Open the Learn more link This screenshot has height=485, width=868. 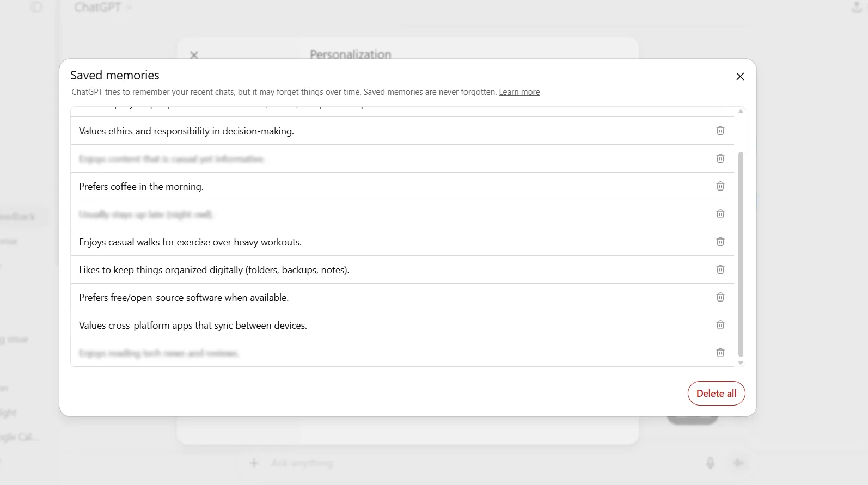click(x=519, y=92)
